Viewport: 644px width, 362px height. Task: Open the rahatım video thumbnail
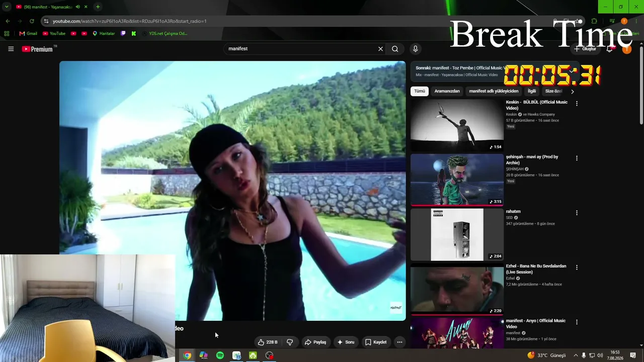pos(457,235)
